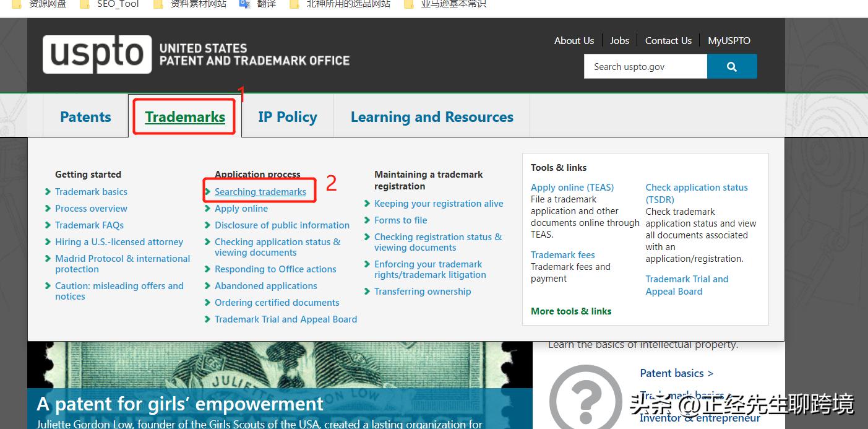Select Contact Us in top navigation
Image resolution: width=868 pixels, height=429 pixels.
point(668,41)
